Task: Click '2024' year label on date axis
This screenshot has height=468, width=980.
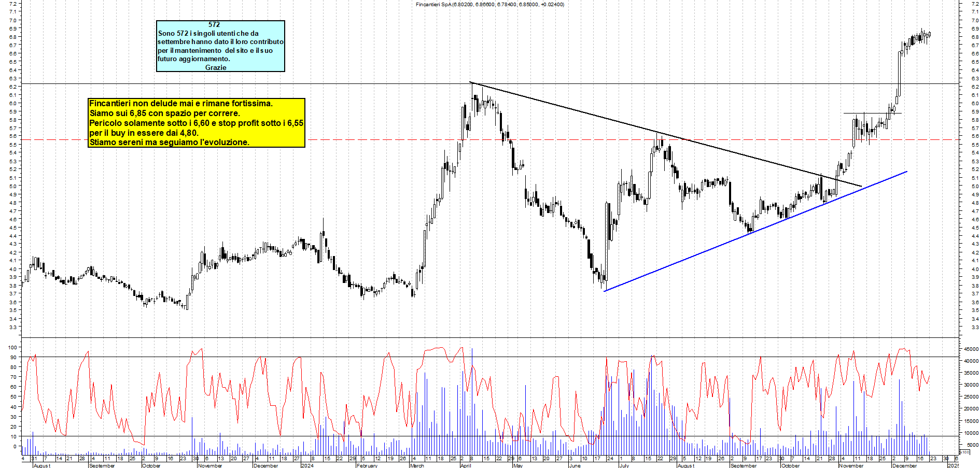Action: [x=307, y=465]
